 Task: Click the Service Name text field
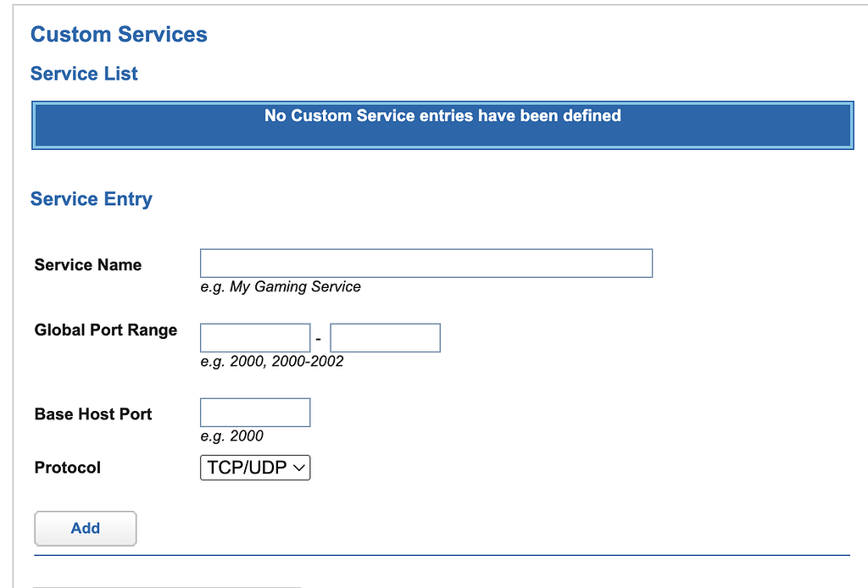pyautogui.click(x=424, y=263)
